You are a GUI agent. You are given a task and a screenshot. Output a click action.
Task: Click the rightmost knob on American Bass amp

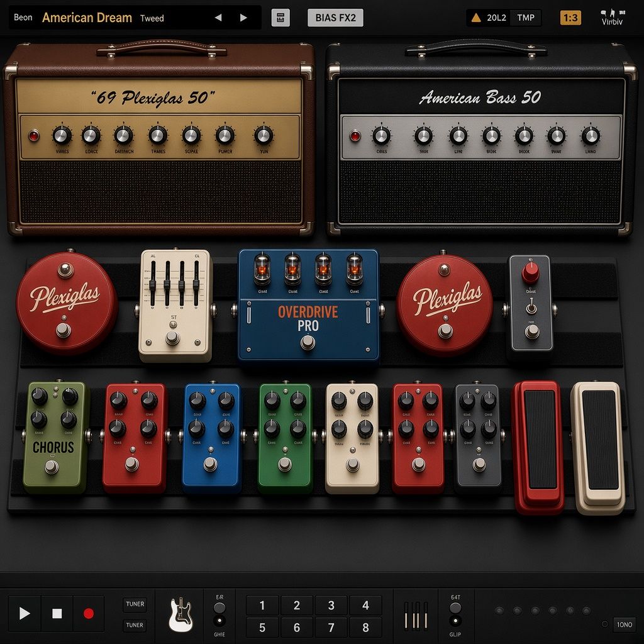(x=590, y=136)
